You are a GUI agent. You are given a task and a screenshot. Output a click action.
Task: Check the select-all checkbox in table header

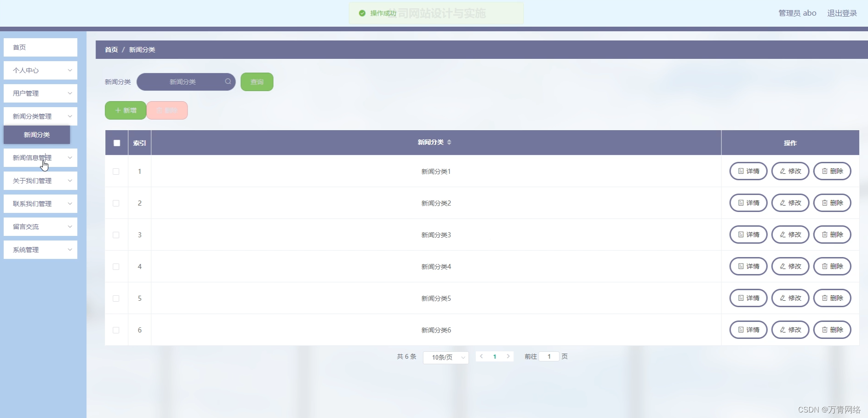tap(116, 143)
